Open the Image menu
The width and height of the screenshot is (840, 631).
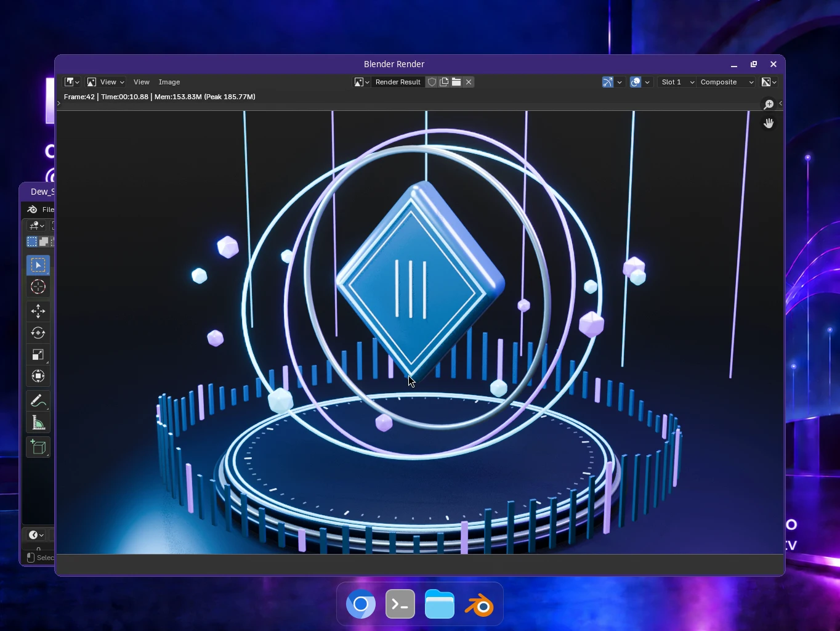pyautogui.click(x=169, y=82)
